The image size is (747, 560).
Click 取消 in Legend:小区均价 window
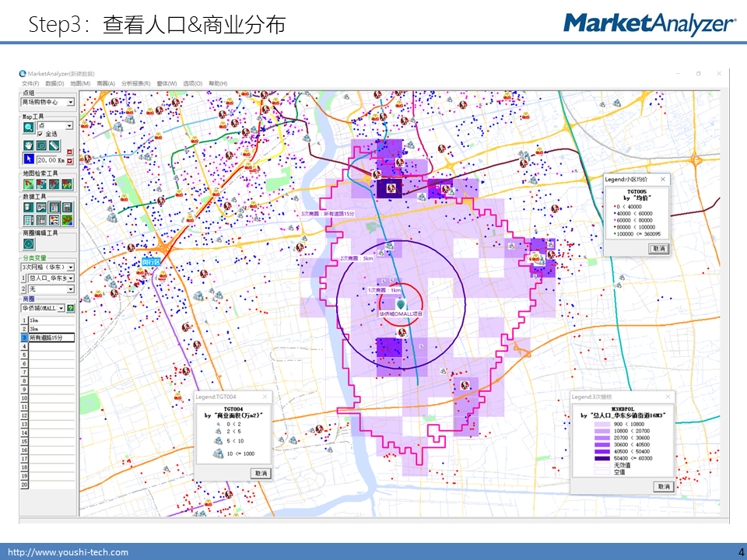pos(659,249)
